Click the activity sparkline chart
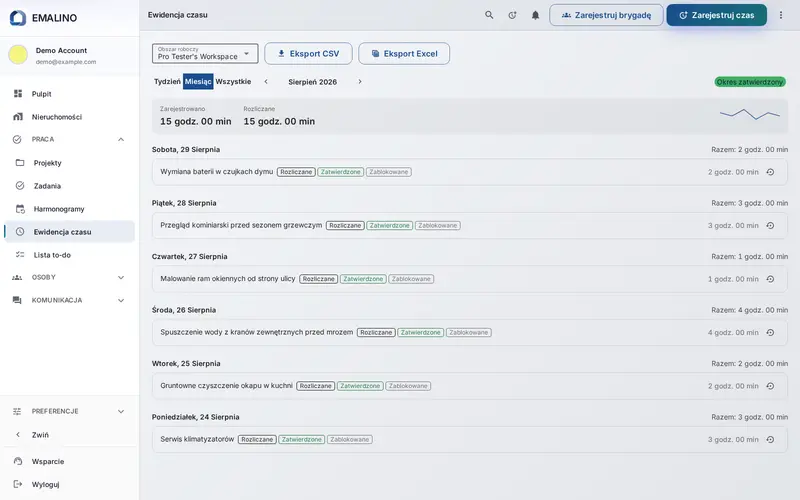 750,114
